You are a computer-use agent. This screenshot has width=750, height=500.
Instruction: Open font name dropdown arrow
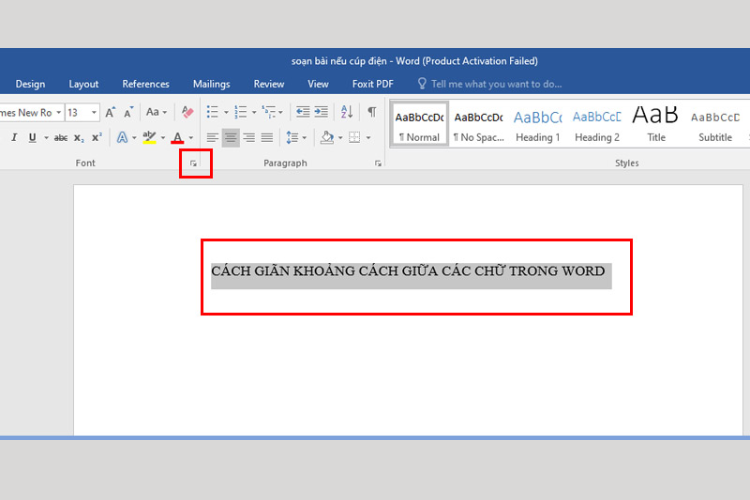click(x=58, y=112)
